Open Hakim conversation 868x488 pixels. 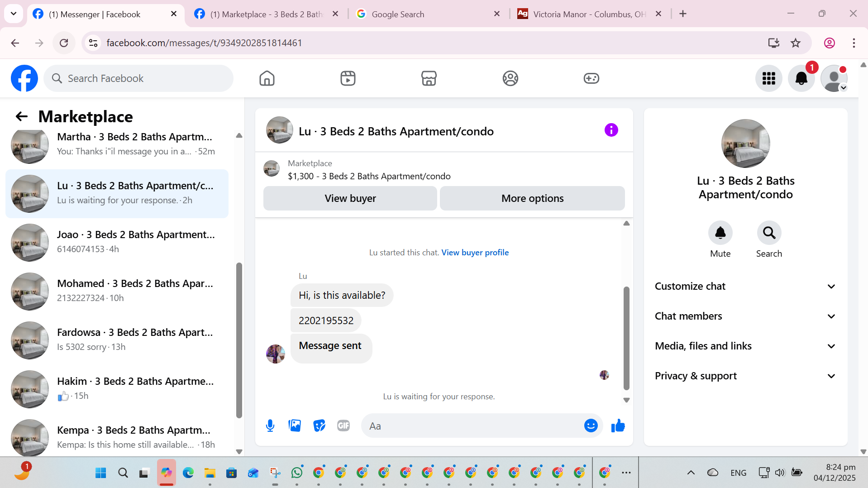(117, 389)
